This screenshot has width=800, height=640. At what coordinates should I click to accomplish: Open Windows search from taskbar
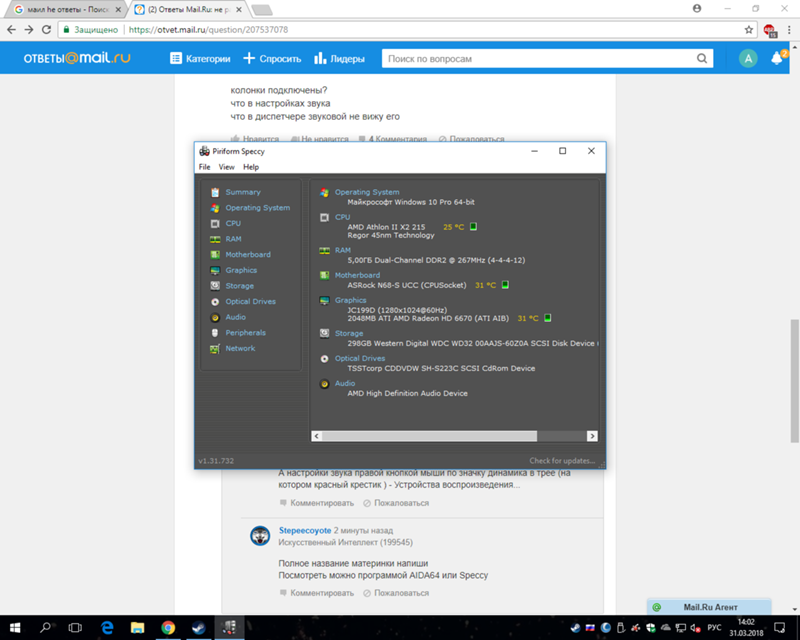(x=45, y=627)
